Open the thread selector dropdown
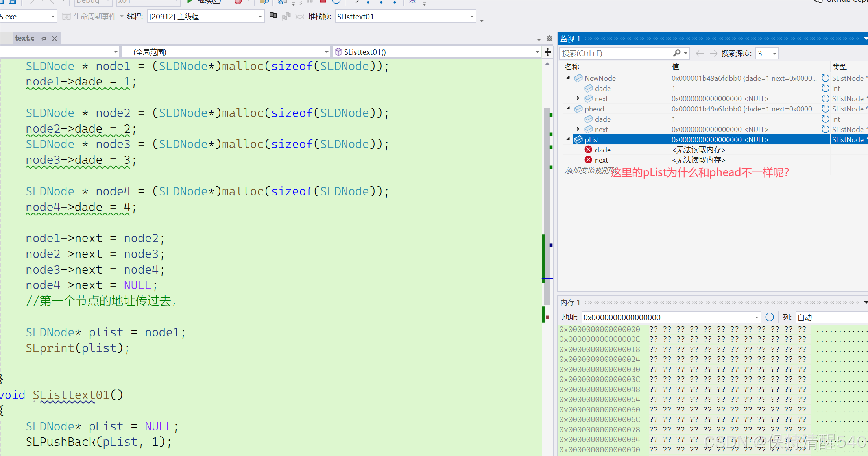This screenshot has height=456, width=868. click(x=260, y=17)
